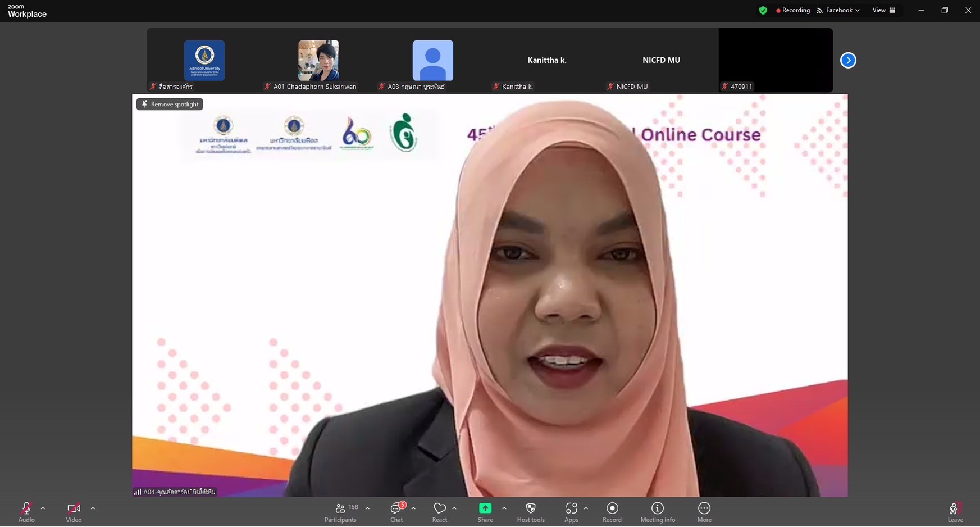Click the green Share screen icon
This screenshot has width=980, height=527.
[x=485, y=508]
